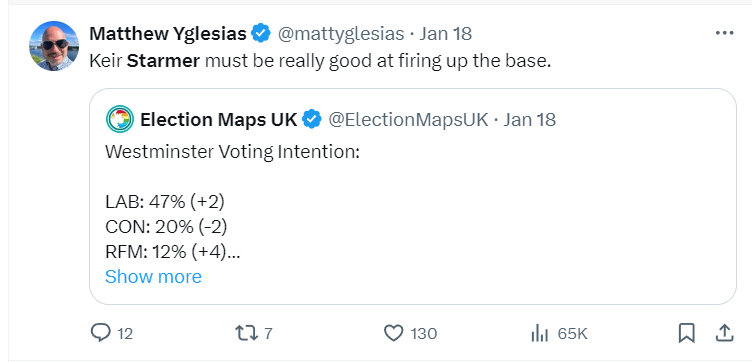752x362 pixels.
Task: Open the share upload icon
Action: point(724,332)
